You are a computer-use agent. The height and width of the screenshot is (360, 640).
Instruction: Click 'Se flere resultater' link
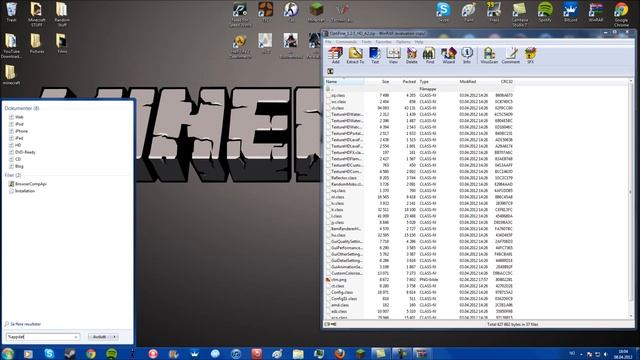(x=25, y=324)
